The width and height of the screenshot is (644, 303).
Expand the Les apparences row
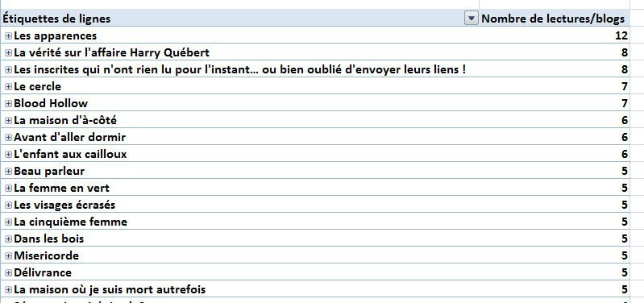(x=8, y=35)
